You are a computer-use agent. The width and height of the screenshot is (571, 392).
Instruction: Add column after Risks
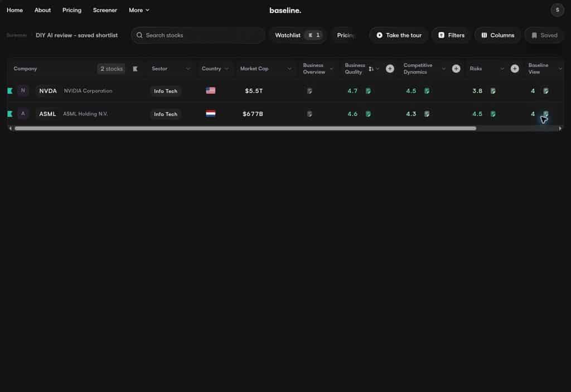[x=515, y=69]
